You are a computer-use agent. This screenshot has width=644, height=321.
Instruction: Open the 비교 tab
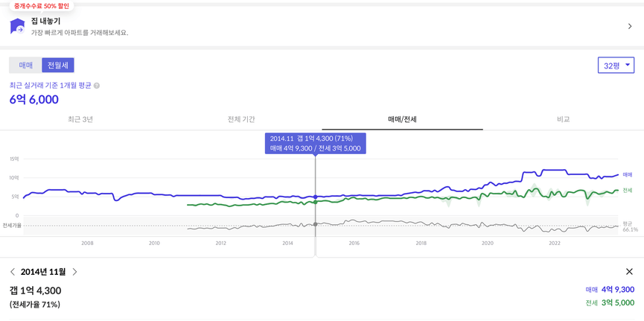coord(564,120)
